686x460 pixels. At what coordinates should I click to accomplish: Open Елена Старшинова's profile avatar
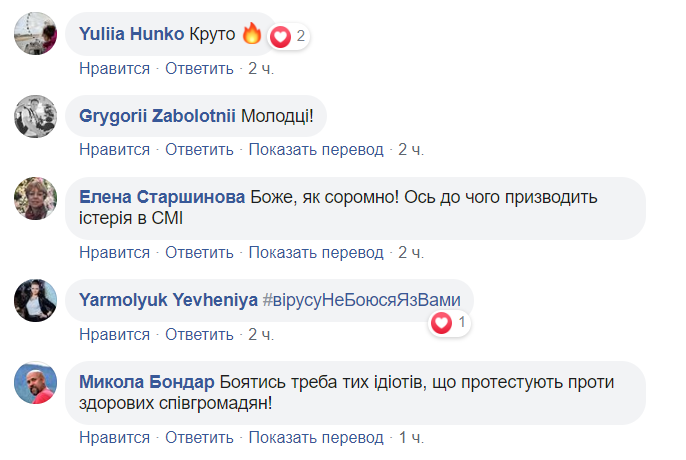tap(35, 199)
